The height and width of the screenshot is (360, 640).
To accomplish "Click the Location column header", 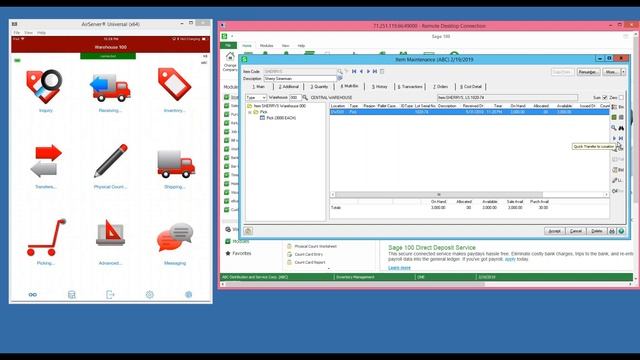I will click(x=338, y=106).
